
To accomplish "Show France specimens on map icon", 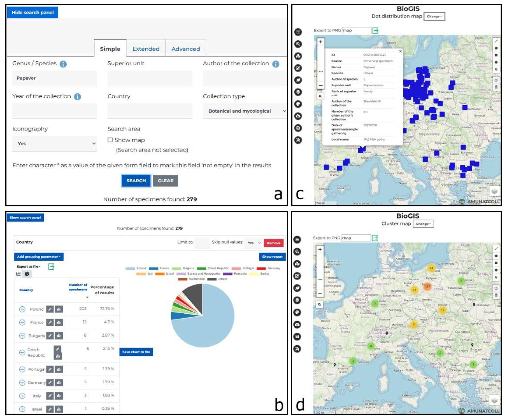I will [x=59, y=322].
